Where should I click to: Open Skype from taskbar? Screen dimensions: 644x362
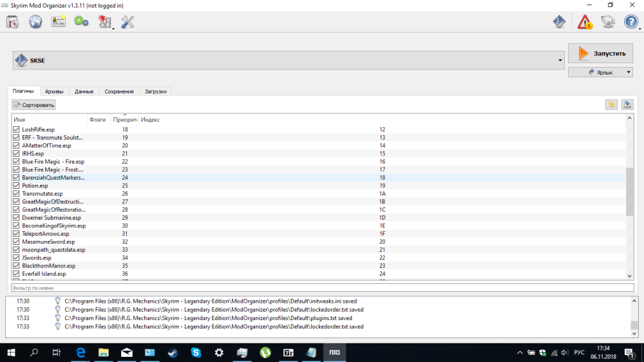pyautogui.click(x=196, y=352)
